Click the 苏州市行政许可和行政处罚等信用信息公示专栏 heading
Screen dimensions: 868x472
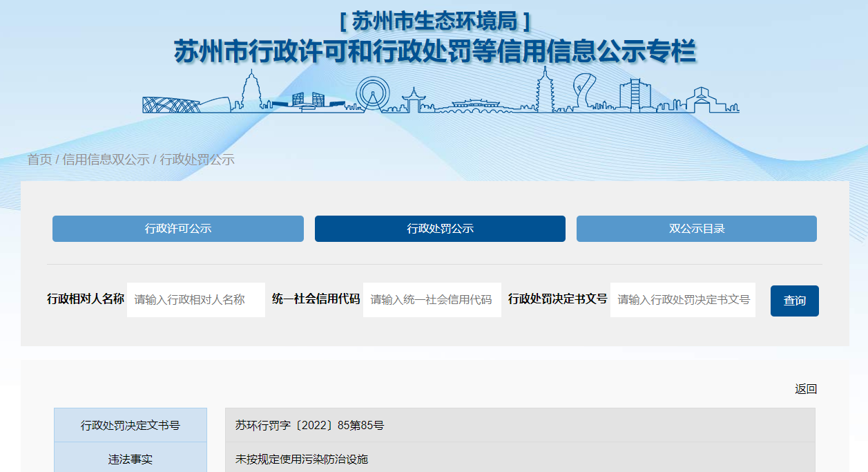click(x=435, y=52)
